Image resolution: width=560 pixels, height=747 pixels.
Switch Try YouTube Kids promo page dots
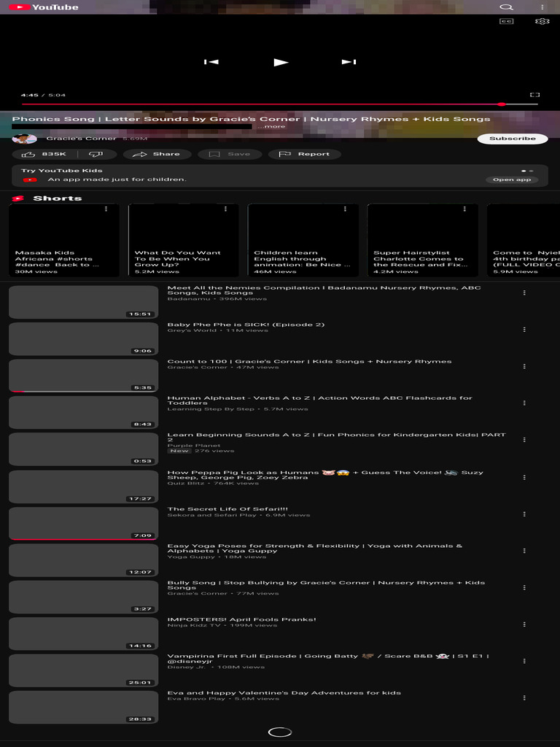[527, 171]
